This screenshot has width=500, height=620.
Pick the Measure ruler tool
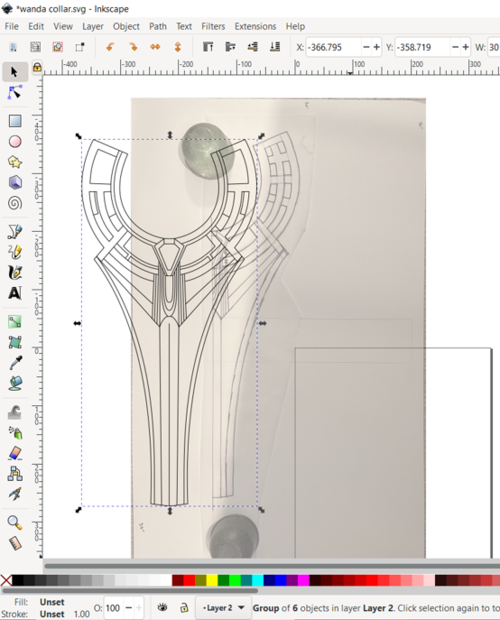click(15, 543)
